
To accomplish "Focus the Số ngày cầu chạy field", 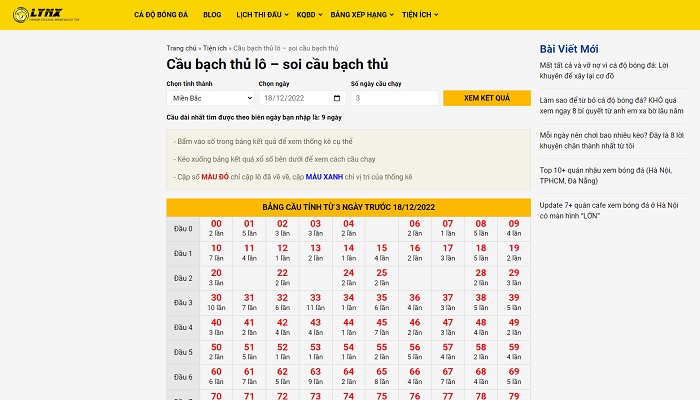I will [395, 98].
